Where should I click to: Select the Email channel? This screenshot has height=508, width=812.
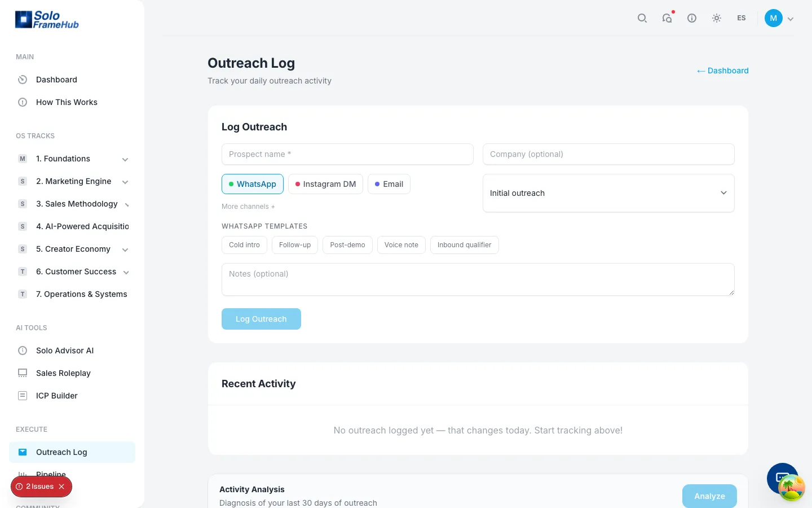coord(389,184)
